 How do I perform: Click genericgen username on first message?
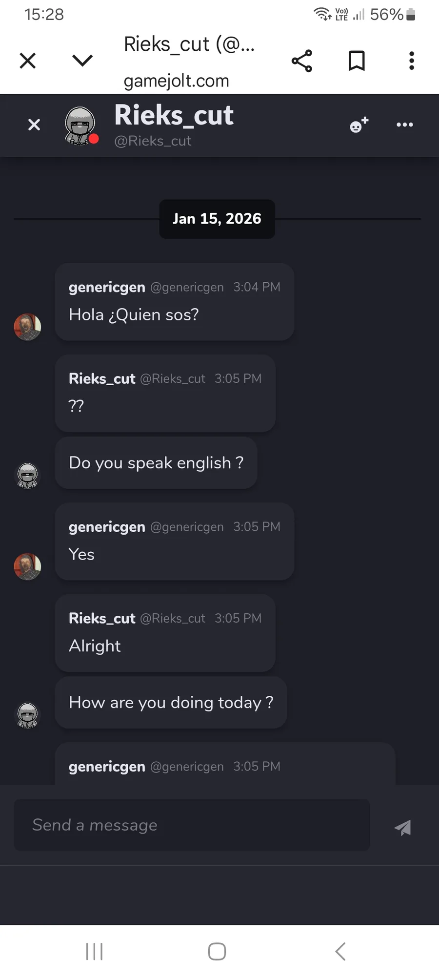[107, 287]
